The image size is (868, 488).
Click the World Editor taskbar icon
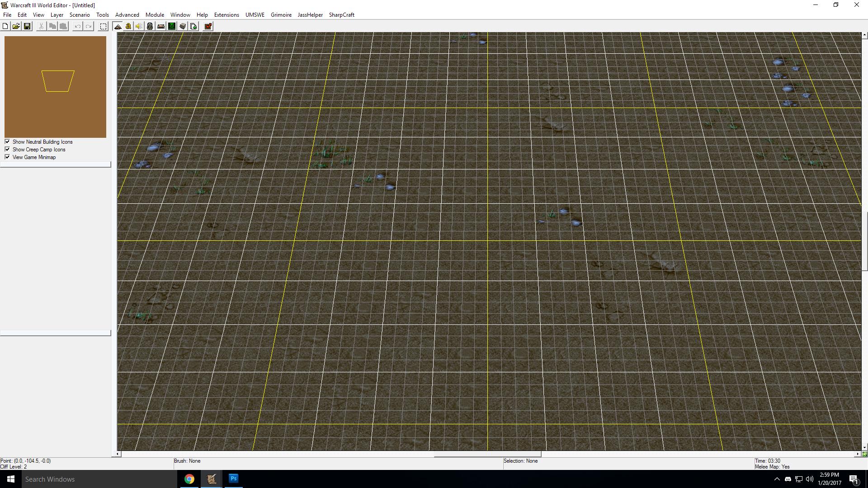211,479
